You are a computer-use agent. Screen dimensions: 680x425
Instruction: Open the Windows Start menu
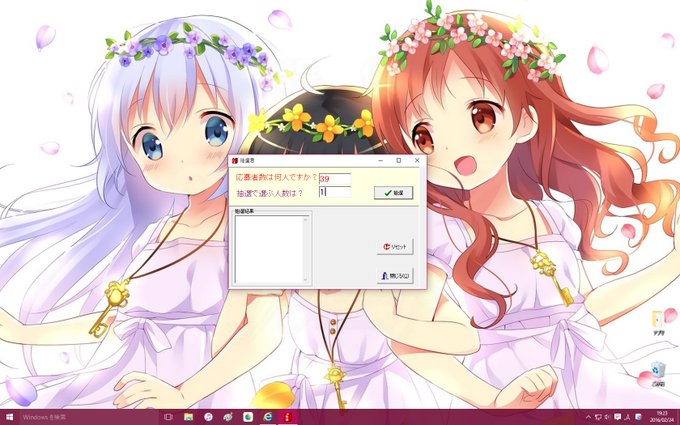click(x=10, y=417)
